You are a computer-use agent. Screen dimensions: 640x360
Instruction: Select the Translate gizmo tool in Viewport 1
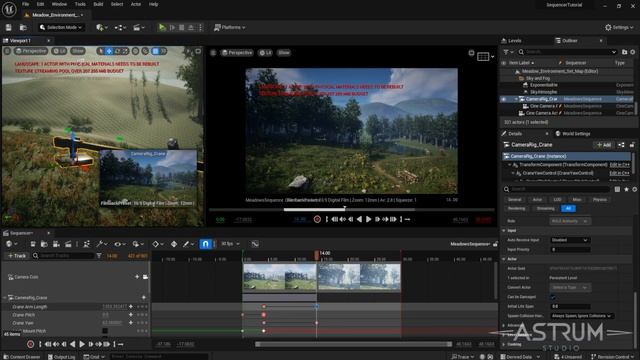coord(109,51)
